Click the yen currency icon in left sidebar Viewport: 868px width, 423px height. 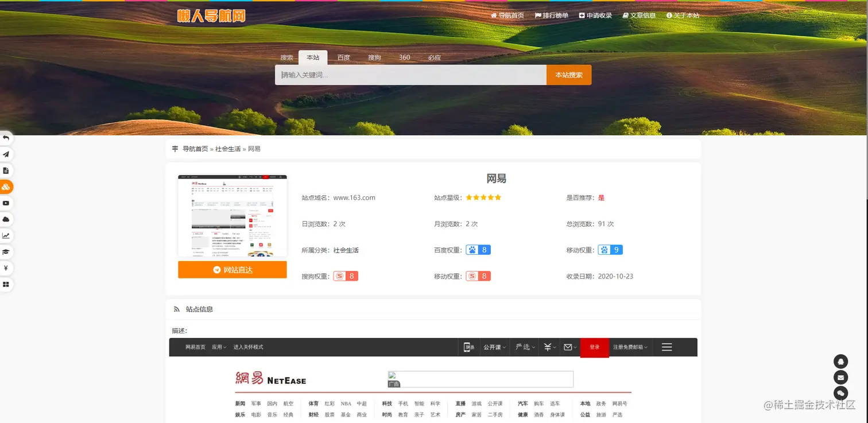(6, 268)
